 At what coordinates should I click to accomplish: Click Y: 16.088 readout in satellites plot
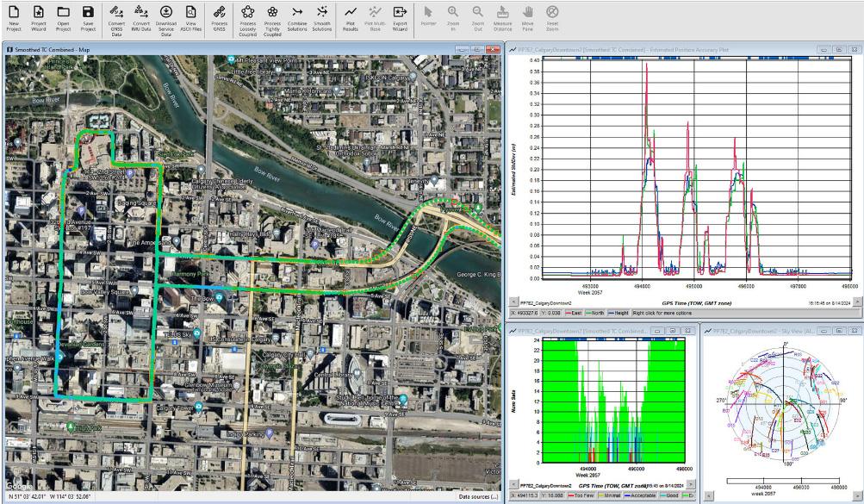[x=551, y=495]
